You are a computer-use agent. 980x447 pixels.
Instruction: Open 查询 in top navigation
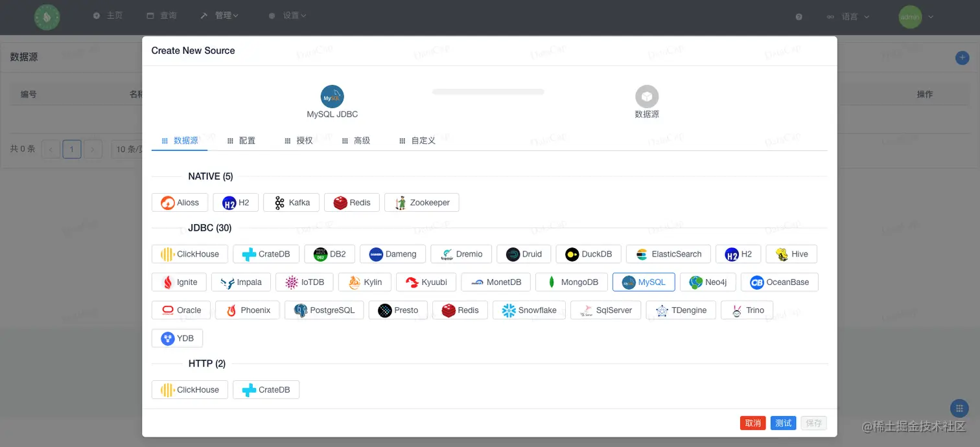161,16
